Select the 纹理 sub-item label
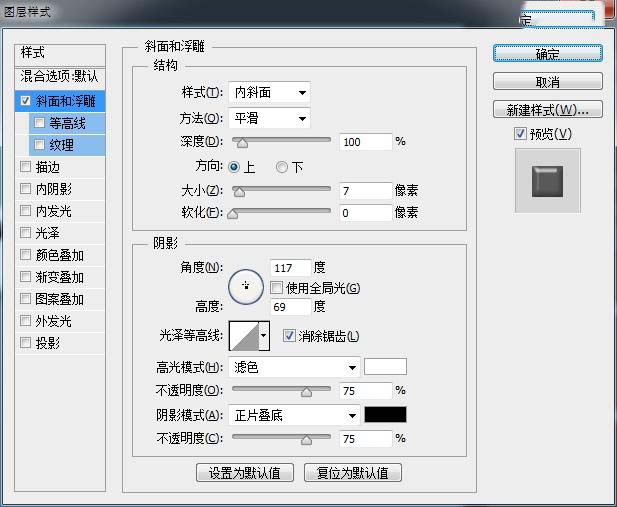Viewport: 617px width, 507px height. [x=61, y=145]
